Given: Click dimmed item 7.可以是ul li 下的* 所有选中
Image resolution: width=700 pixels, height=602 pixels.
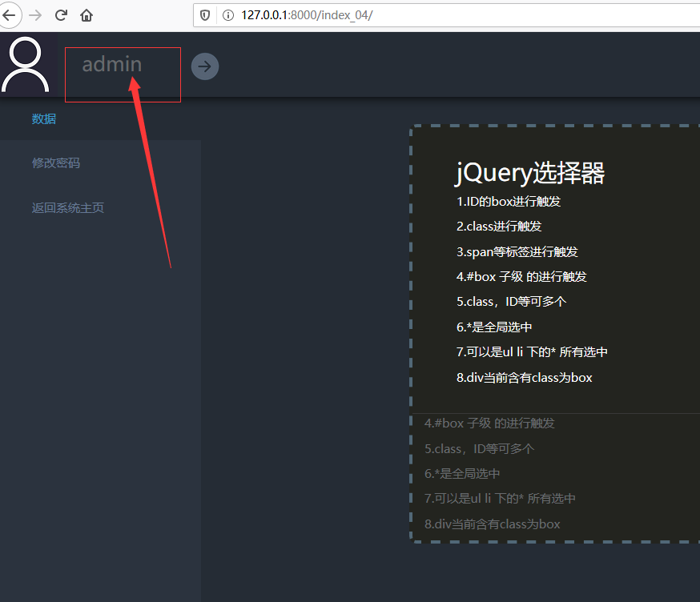Looking at the screenshot, I should (500, 499).
